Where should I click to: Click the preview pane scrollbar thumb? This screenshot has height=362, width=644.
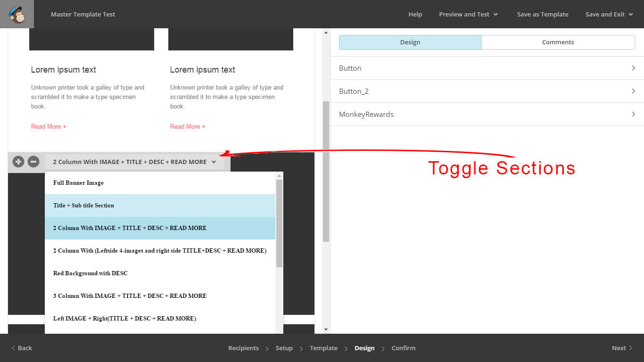[326, 172]
